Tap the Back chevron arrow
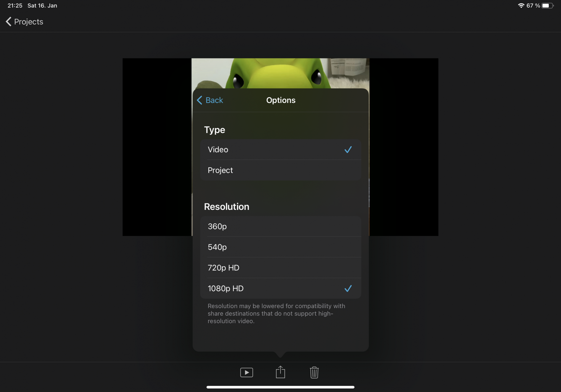This screenshot has height=392, width=561. coord(199,100)
